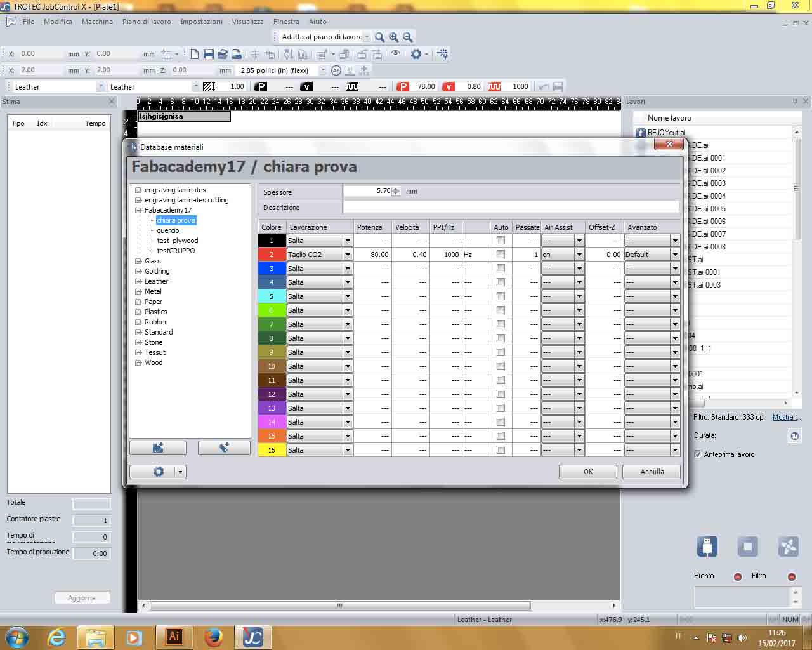
Task: Click the Annulla button
Action: 652,472
